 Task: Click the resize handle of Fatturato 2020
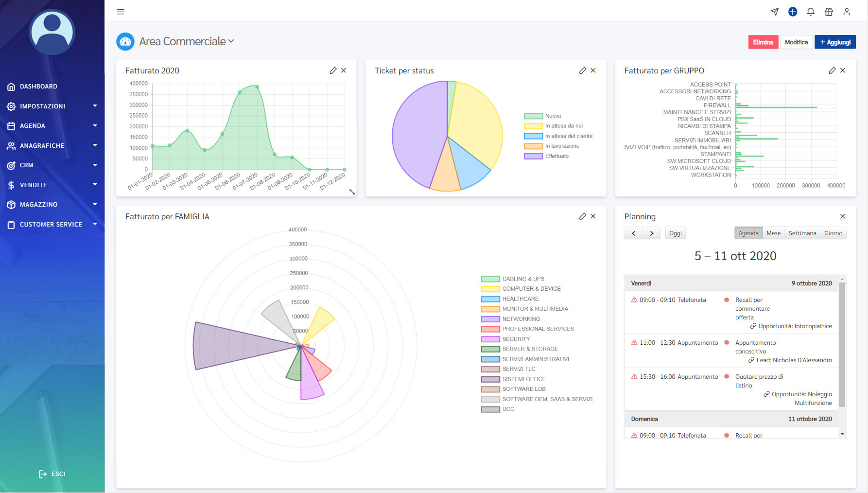click(352, 192)
